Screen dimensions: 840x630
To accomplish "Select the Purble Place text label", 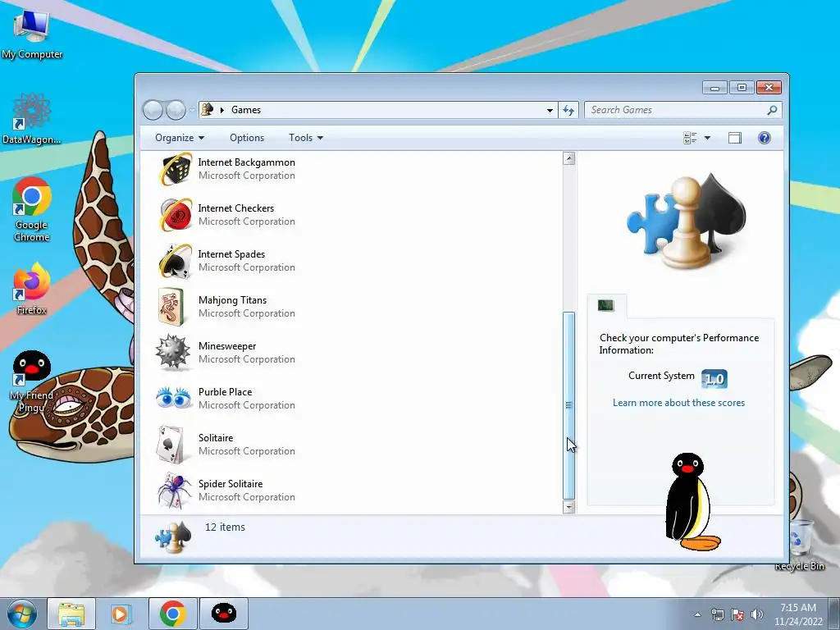I will pos(225,391).
